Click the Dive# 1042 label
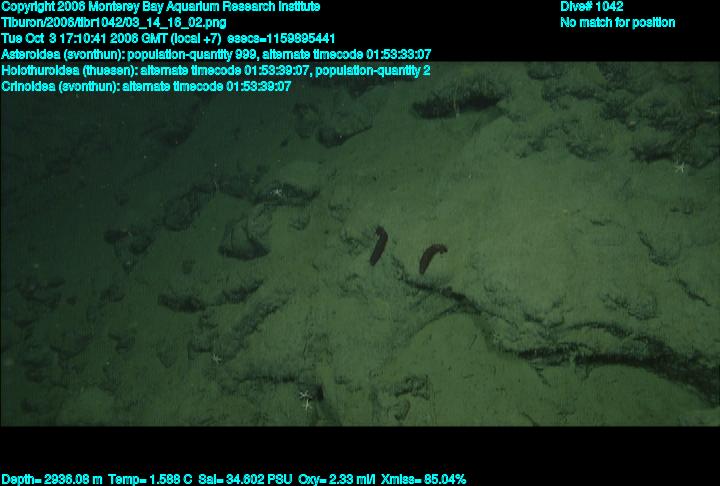720x486 pixels. tap(592, 7)
